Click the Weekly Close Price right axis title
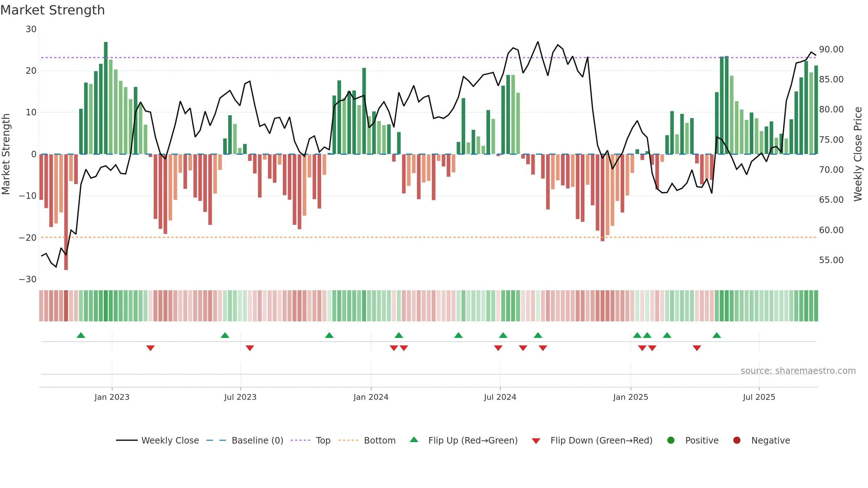The image size is (868, 488). [x=858, y=154]
